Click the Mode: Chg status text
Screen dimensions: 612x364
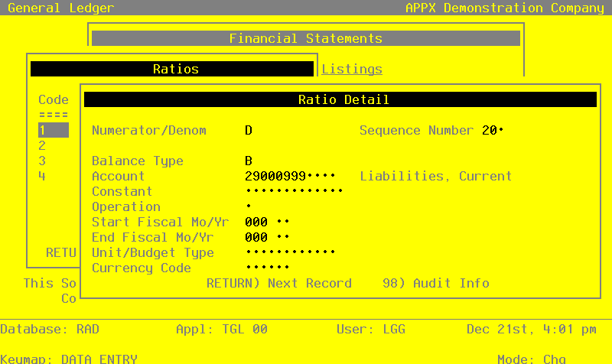(x=532, y=359)
